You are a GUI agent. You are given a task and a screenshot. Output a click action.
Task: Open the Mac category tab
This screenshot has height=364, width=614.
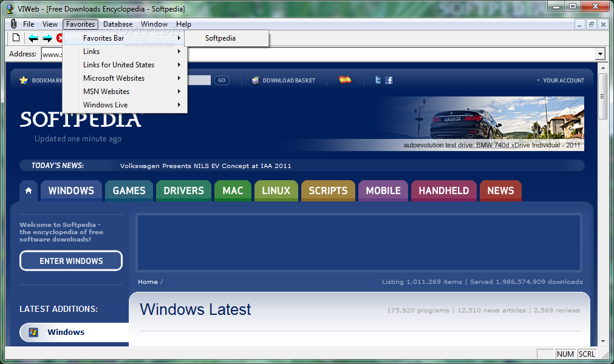233,190
